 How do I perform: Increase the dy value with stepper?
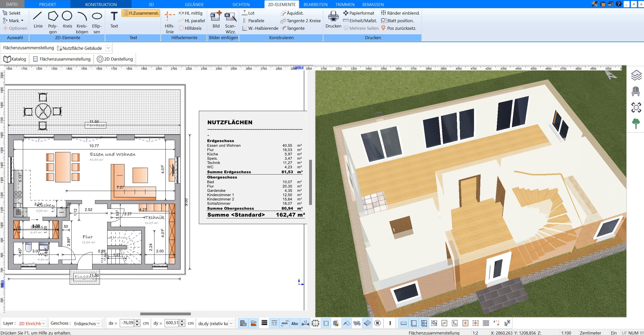point(182,321)
